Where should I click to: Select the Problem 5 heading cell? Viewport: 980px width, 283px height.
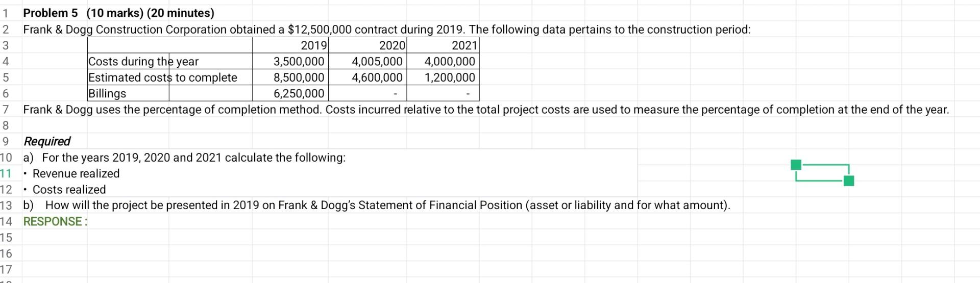click(x=118, y=13)
